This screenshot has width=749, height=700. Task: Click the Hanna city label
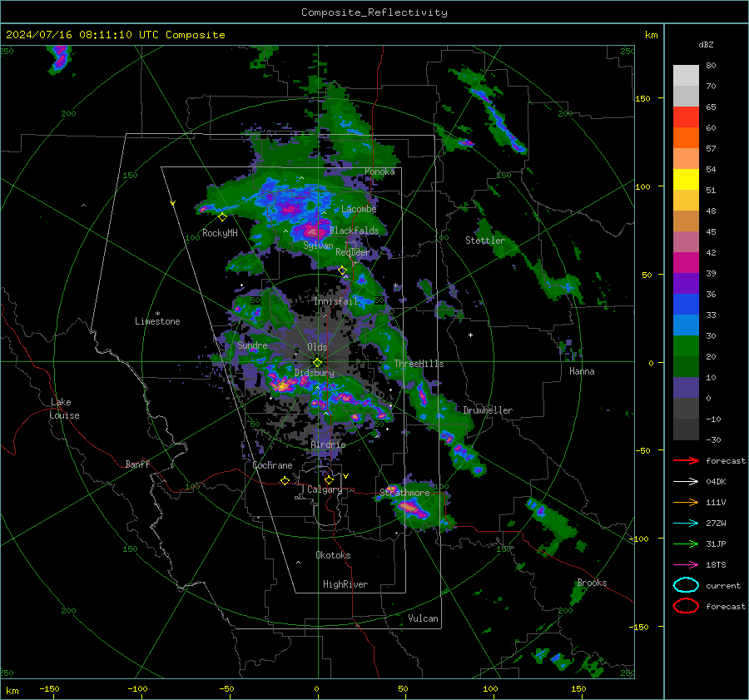coord(582,371)
